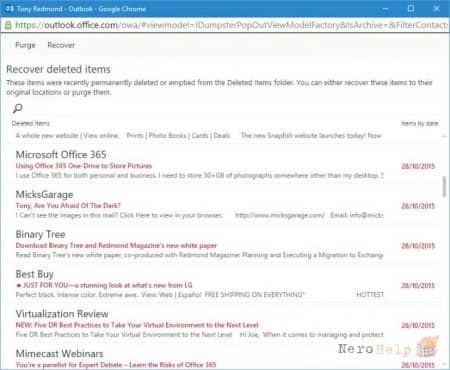Click the date on the Best Buy row
Image resolution: width=450 pixels, height=370 pixels.
[x=418, y=285]
